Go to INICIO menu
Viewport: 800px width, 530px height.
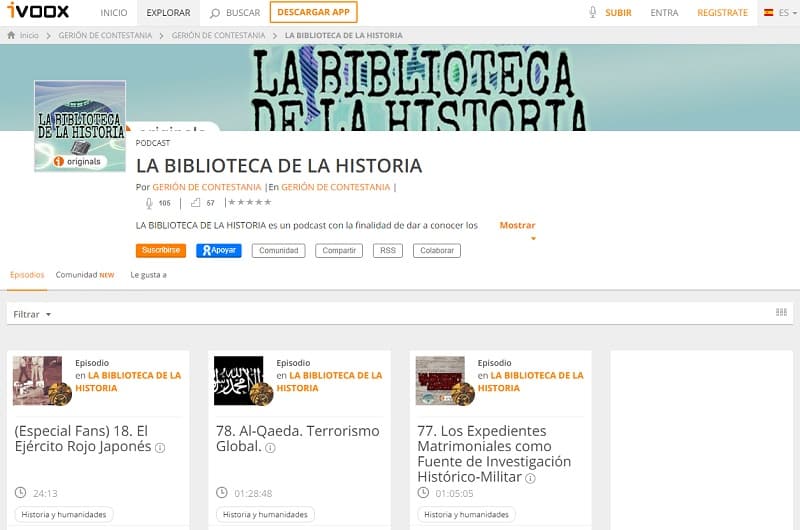click(x=114, y=13)
